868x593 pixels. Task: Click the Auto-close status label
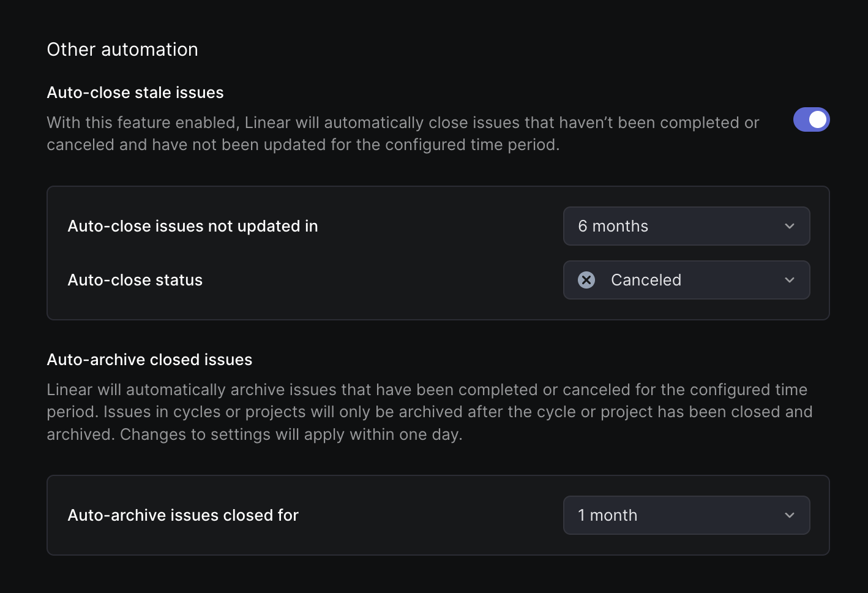135,280
